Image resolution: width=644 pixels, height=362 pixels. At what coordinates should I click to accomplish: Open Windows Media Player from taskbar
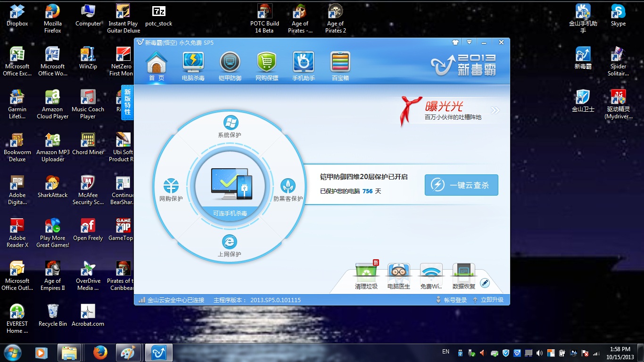(41, 353)
